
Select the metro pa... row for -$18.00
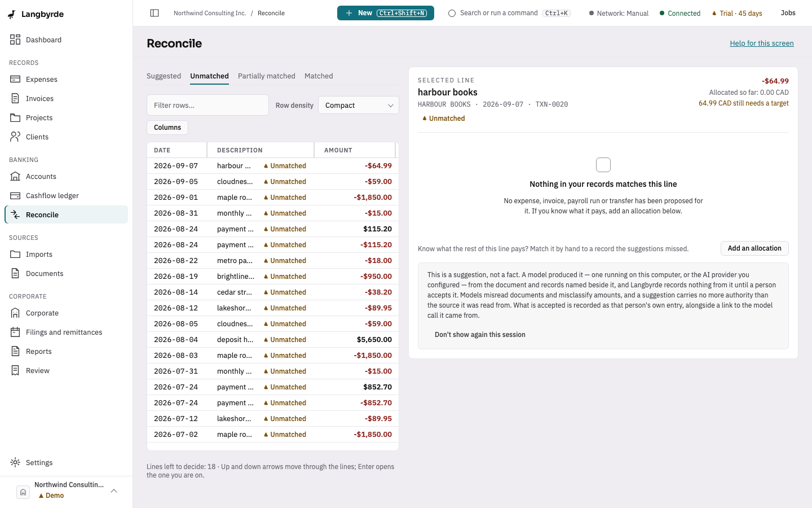pyautogui.click(x=273, y=261)
